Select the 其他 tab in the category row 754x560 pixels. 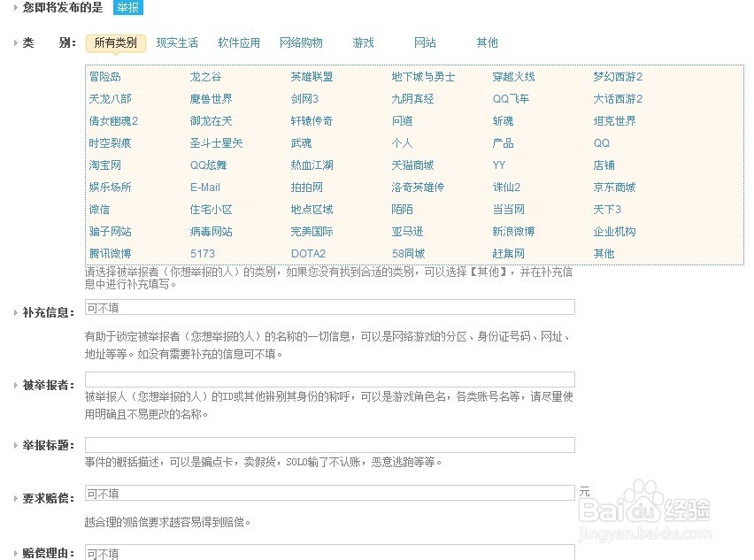(487, 42)
